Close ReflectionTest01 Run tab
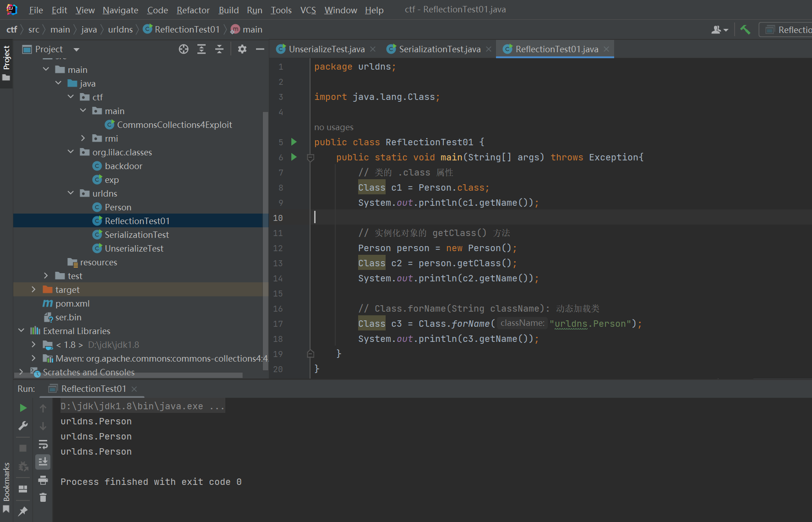This screenshot has width=812, height=522. [x=134, y=389]
